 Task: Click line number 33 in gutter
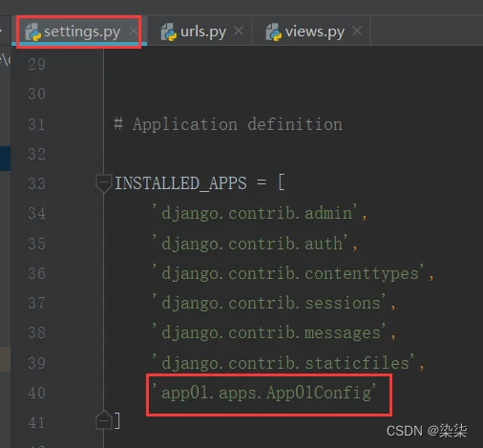pyautogui.click(x=36, y=183)
